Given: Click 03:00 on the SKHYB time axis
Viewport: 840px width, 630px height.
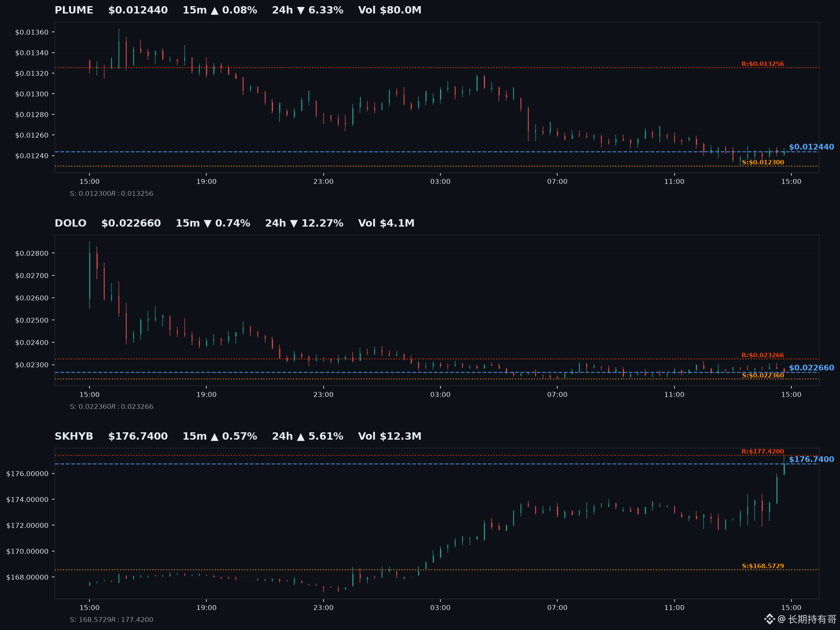Looking at the screenshot, I should coord(440,608).
